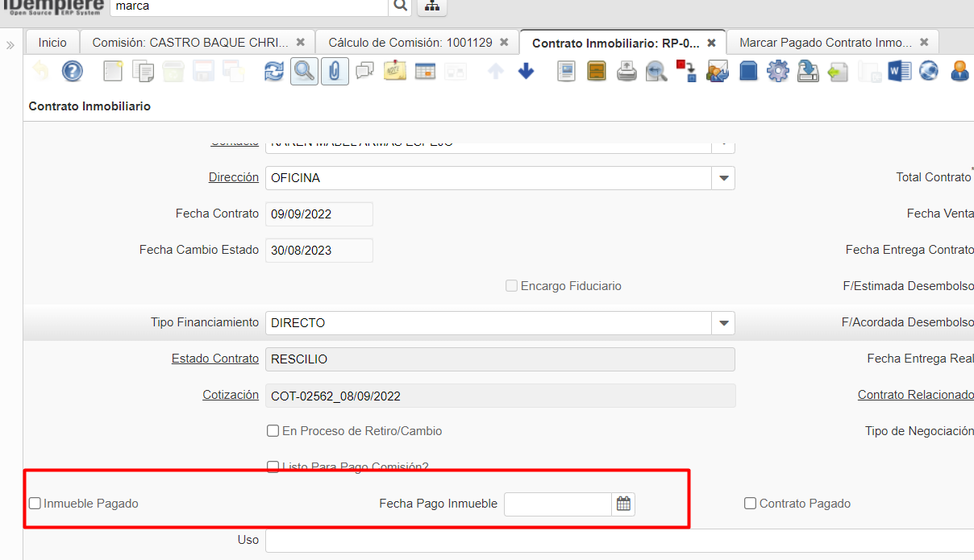The width and height of the screenshot is (974, 560).
Task: Open the Process gear icon
Action: [x=777, y=72]
